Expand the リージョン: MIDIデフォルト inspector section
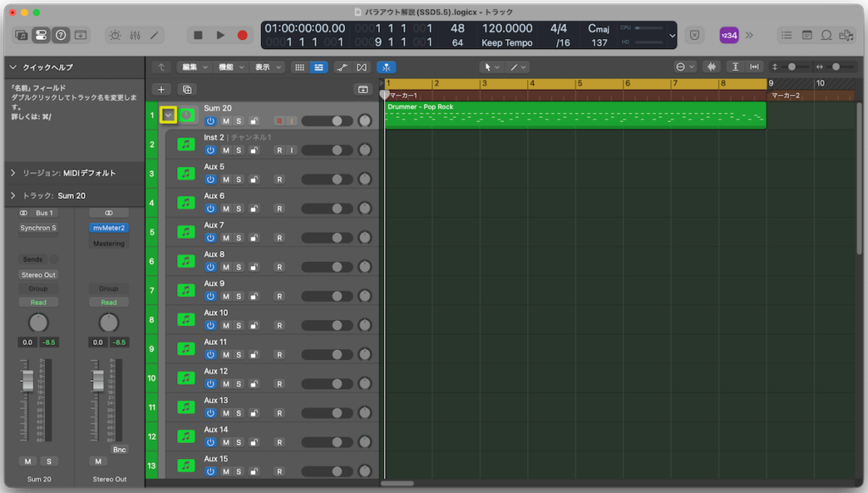This screenshot has height=493, width=868. 13,173
